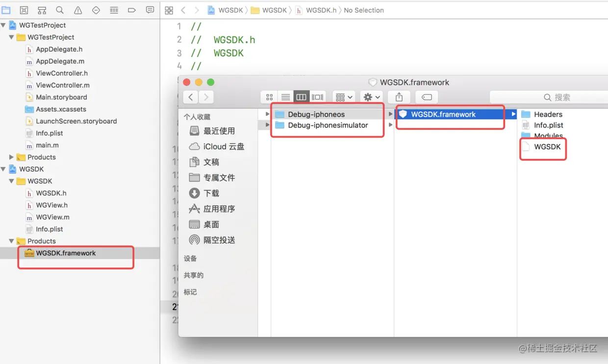Click Finder back navigation button
The width and height of the screenshot is (608, 364).
click(191, 97)
